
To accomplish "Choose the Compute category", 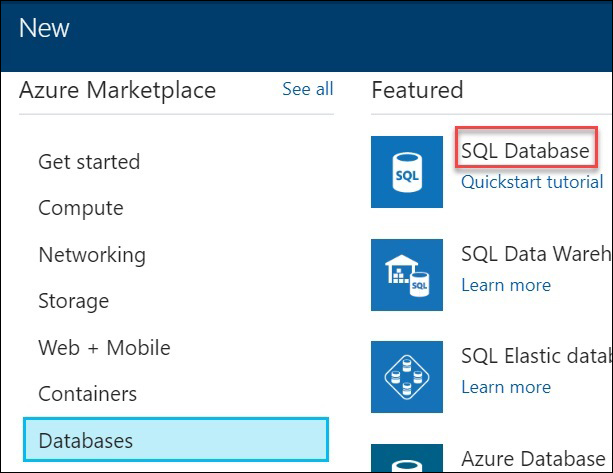I will pos(81,208).
